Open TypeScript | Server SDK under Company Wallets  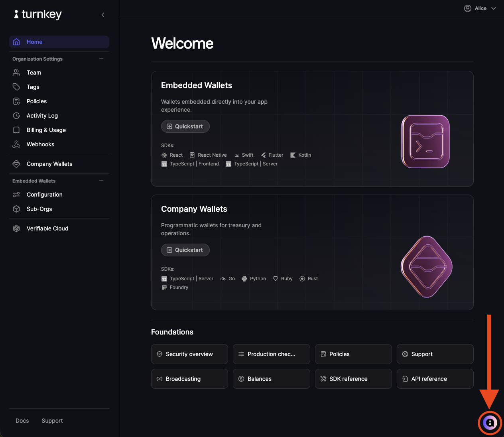(187, 279)
